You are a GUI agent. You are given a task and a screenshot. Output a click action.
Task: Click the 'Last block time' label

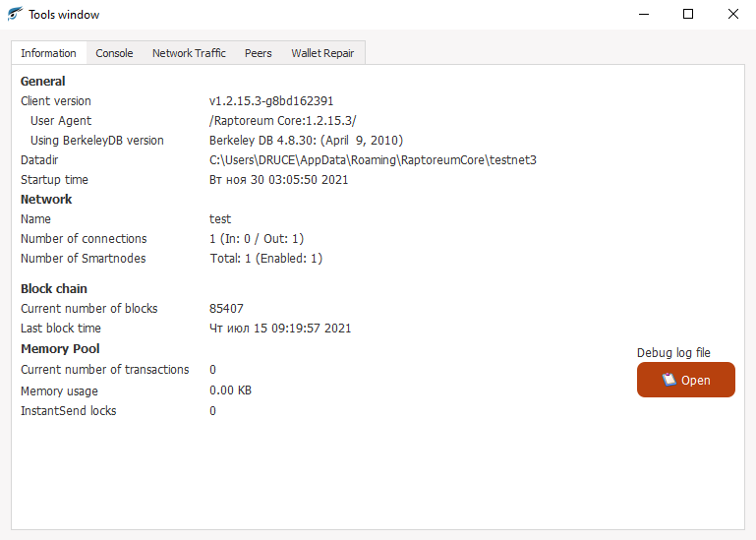[x=61, y=329]
